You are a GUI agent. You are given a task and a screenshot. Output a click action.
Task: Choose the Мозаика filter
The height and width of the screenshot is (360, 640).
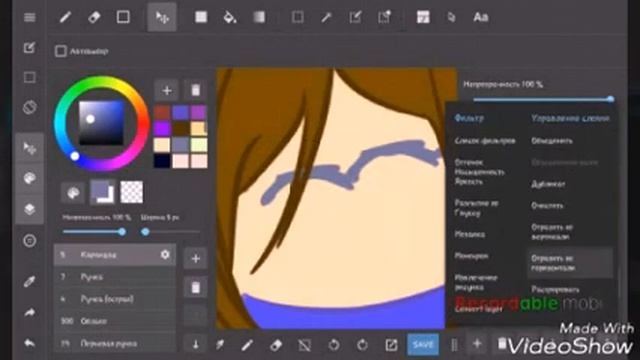[470, 234]
